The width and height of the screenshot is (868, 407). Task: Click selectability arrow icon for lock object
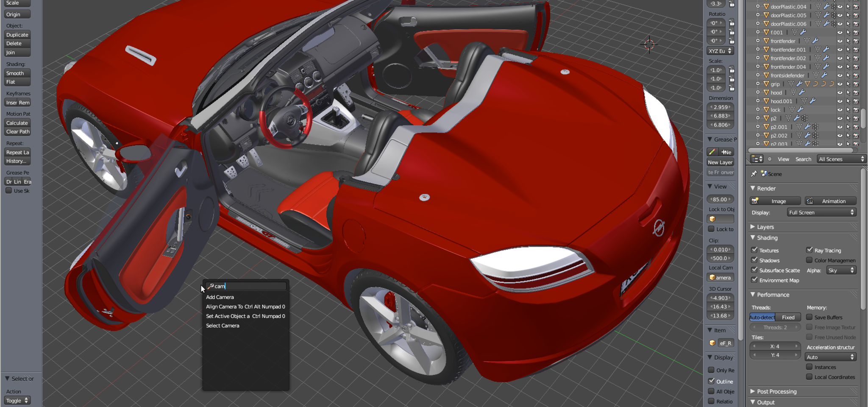click(848, 110)
